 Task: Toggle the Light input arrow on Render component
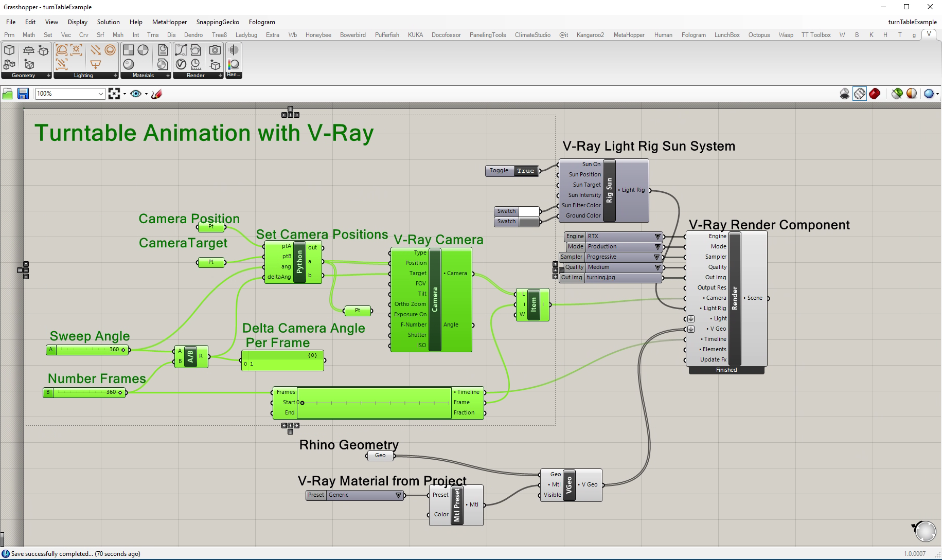click(691, 319)
